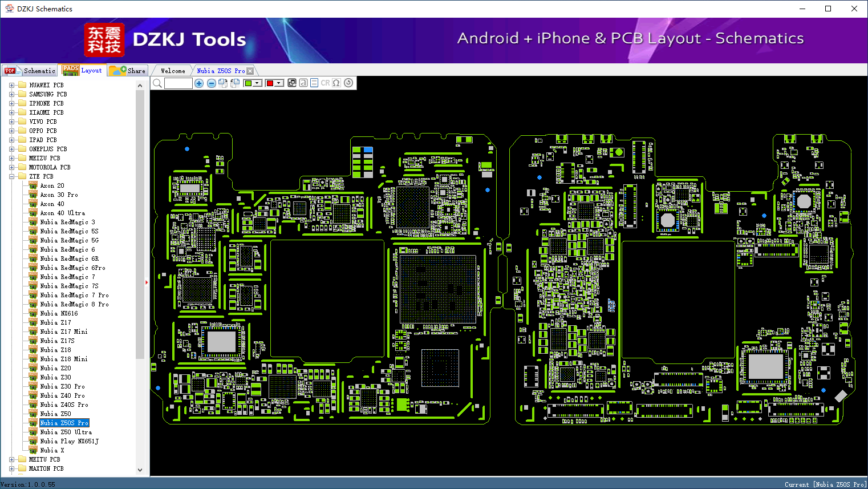The height and width of the screenshot is (489, 868).
Task: Open the Axon 20 layout
Action: 52,185
